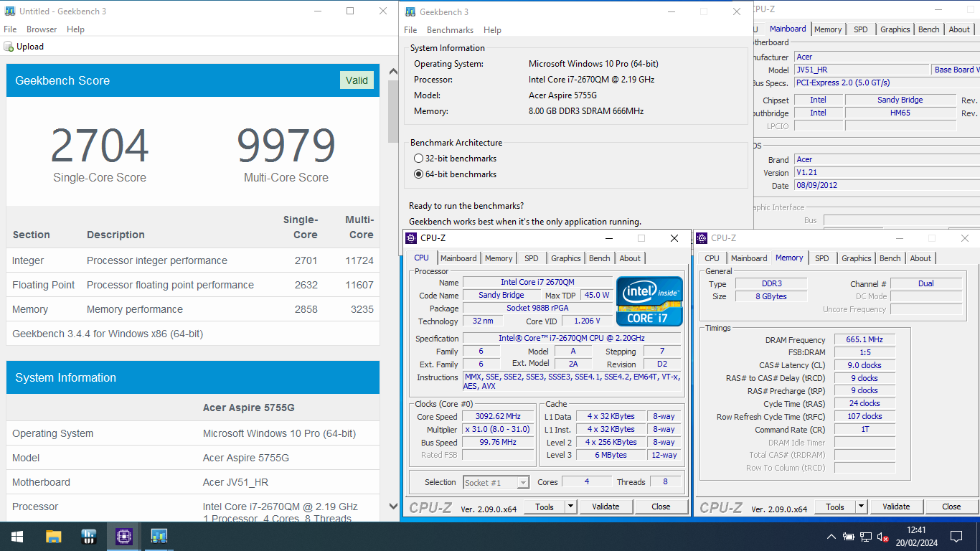980x551 pixels.
Task: Switch to Bench tab in CPU window
Action: [x=600, y=258]
